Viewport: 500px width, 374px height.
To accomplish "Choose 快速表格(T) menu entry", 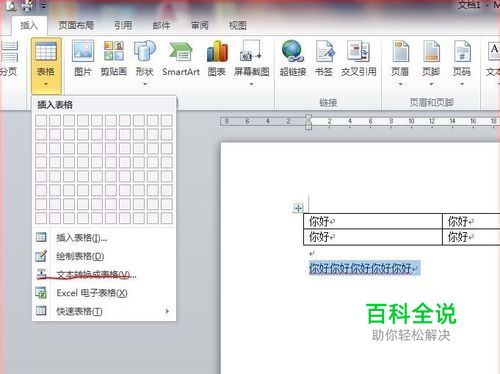I will pos(104,311).
